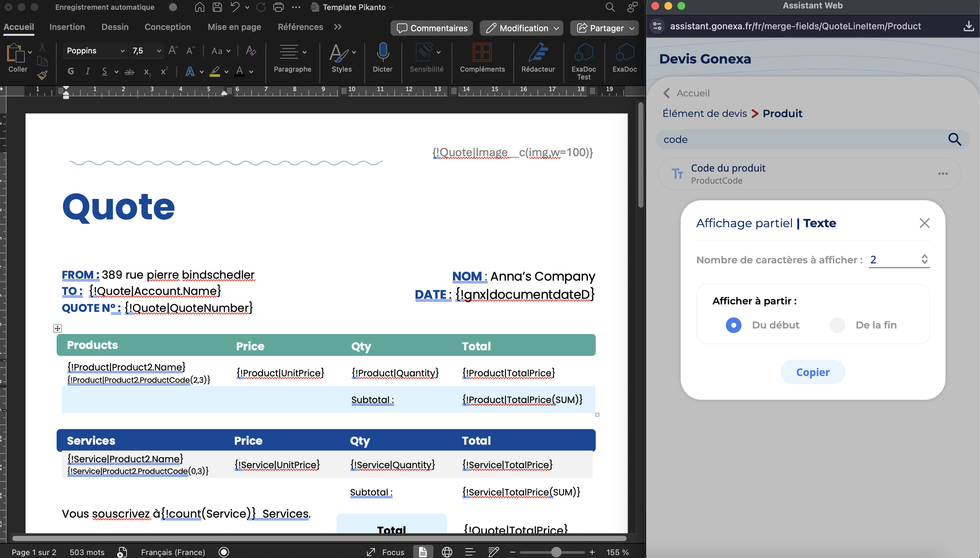Image resolution: width=980 pixels, height=558 pixels.
Task: Switch to web layout view in status bar
Action: click(447, 552)
